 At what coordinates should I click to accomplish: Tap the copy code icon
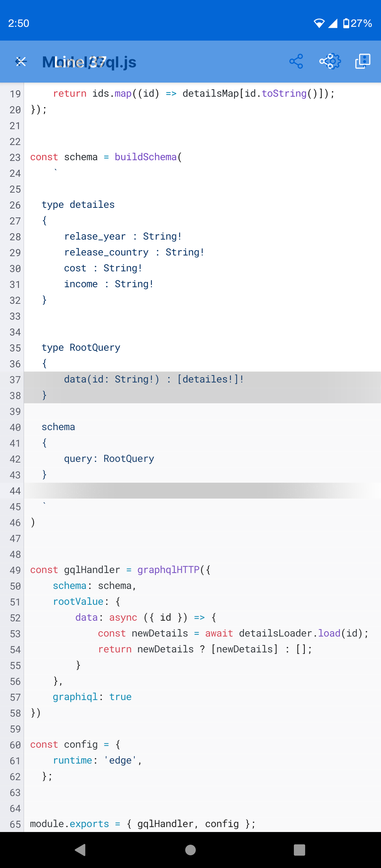click(363, 61)
